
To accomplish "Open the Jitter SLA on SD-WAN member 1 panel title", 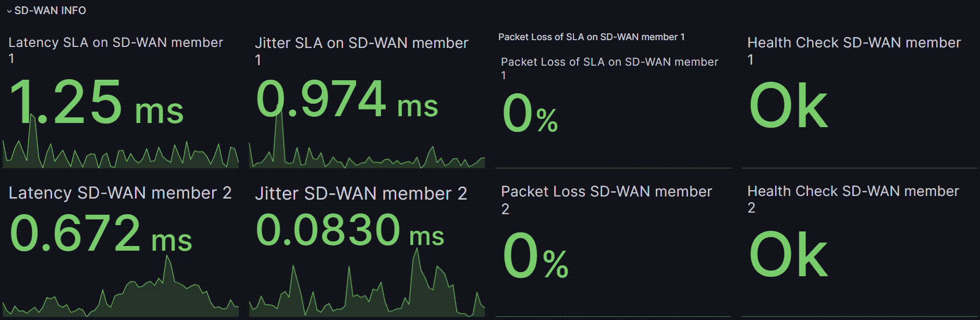I will [362, 51].
